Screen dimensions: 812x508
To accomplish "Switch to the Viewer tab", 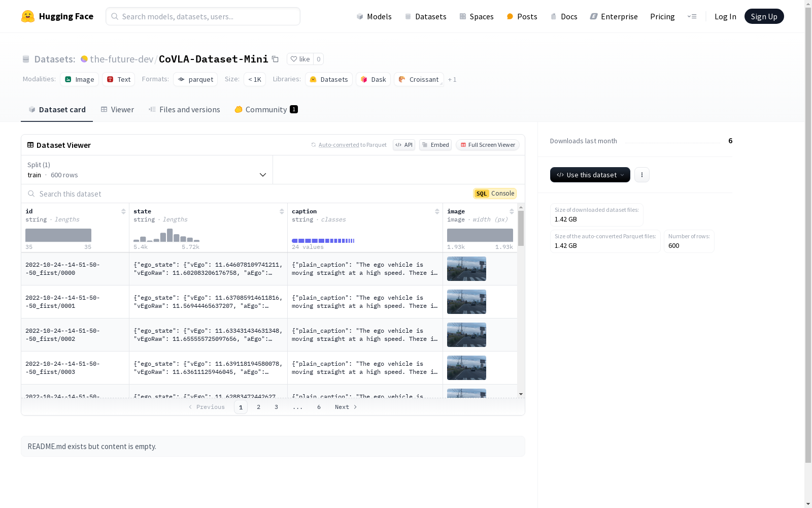I will pyautogui.click(x=117, y=110).
